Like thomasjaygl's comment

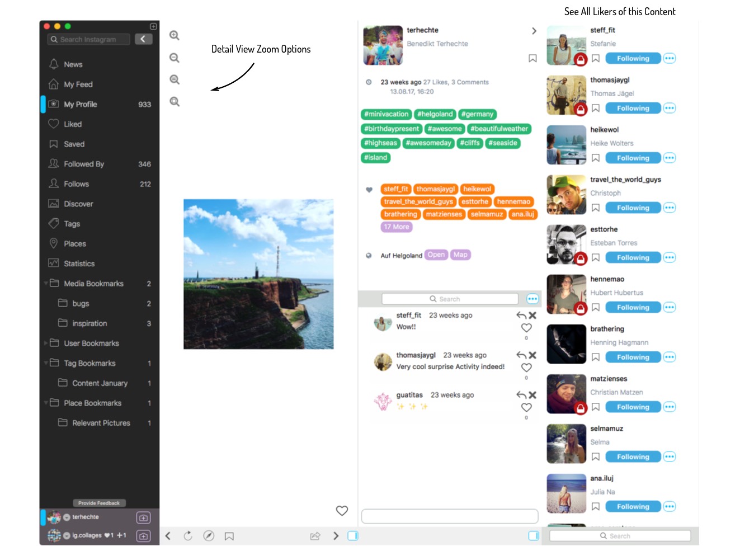526,368
